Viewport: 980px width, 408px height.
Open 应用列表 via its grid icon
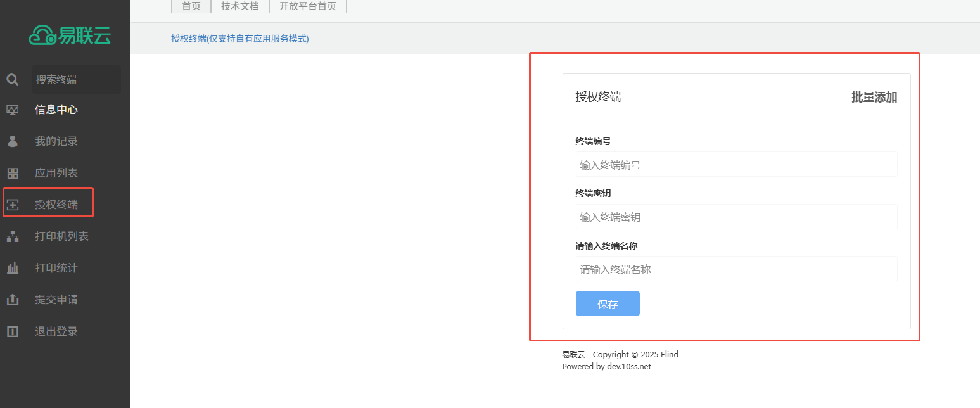point(13,173)
